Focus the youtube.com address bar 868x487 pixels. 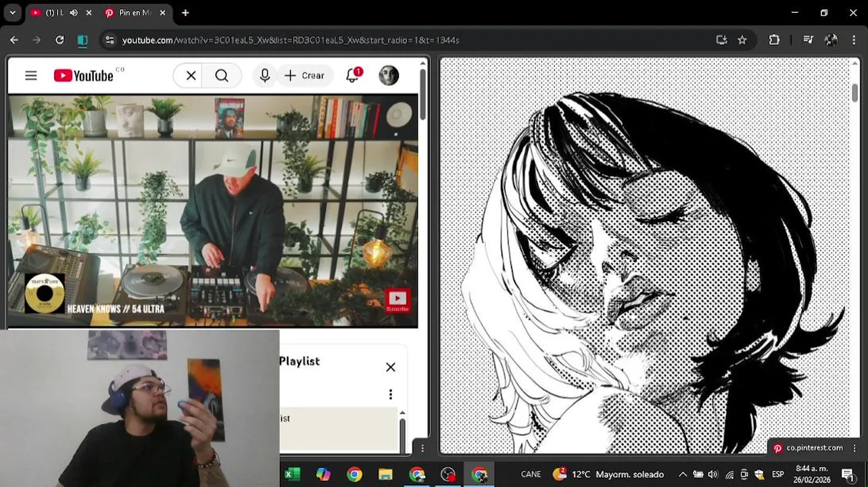click(x=406, y=40)
